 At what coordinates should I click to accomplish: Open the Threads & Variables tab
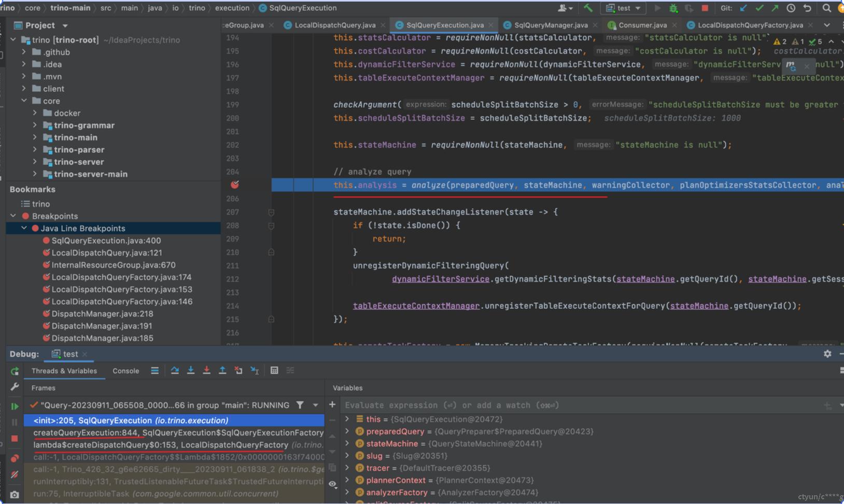(x=64, y=371)
